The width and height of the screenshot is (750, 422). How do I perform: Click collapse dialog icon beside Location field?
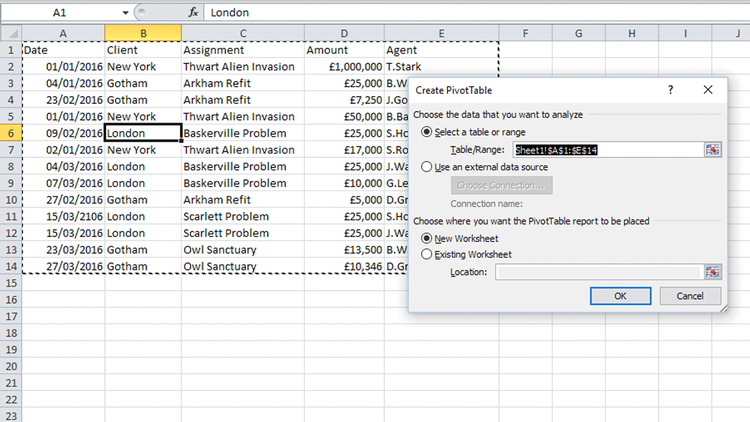[712, 271]
